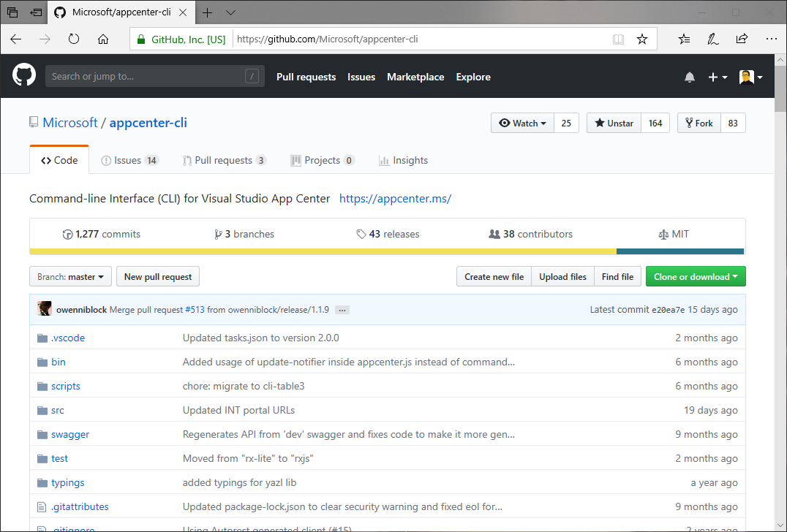Image resolution: width=787 pixels, height=532 pixels.
Task: Click the share page icon
Action: tap(742, 39)
